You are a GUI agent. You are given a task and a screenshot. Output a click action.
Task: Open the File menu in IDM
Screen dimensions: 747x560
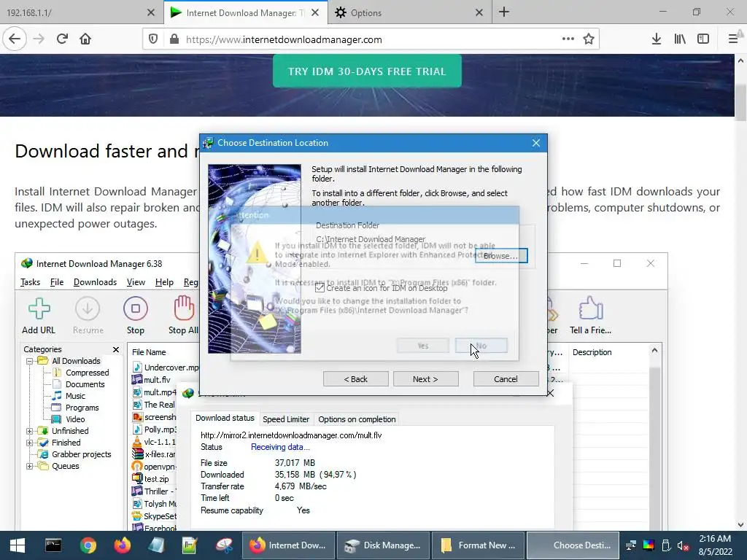coord(57,282)
